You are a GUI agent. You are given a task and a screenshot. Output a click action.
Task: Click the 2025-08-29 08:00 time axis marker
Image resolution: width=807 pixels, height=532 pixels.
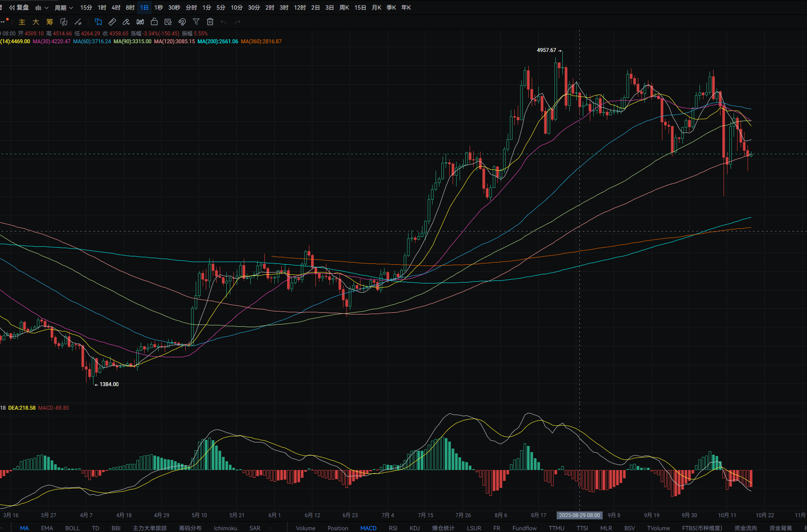pos(579,515)
